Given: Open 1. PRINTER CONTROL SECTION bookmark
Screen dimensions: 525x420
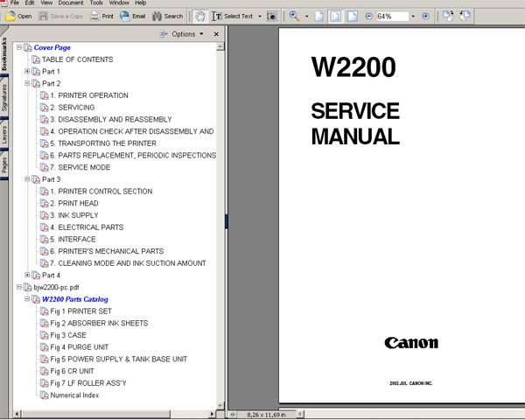Looking at the screenshot, I should pos(101,192).
